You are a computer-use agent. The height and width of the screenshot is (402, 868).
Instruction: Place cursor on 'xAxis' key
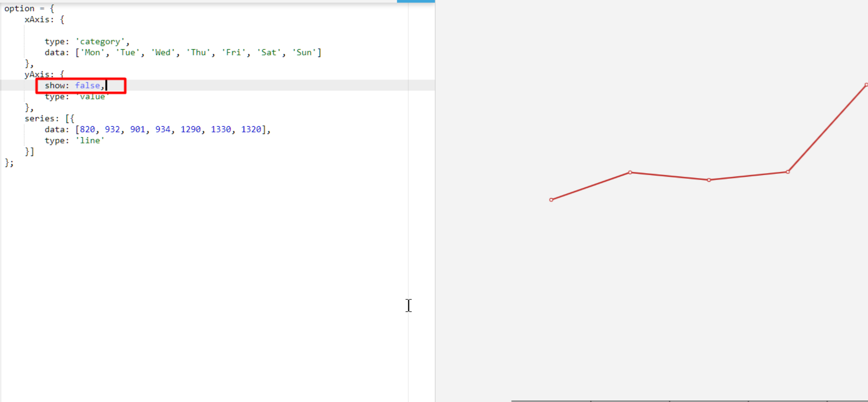coord(37,20)
